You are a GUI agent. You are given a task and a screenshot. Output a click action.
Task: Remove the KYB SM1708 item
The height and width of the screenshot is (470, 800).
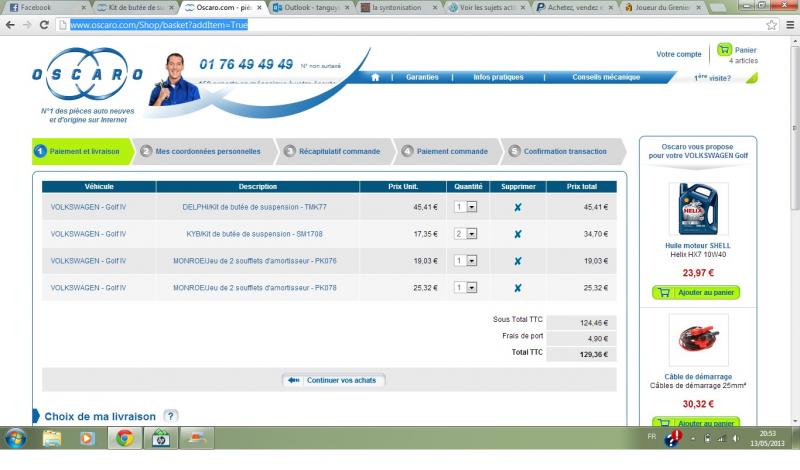click(x=518, y=234)
